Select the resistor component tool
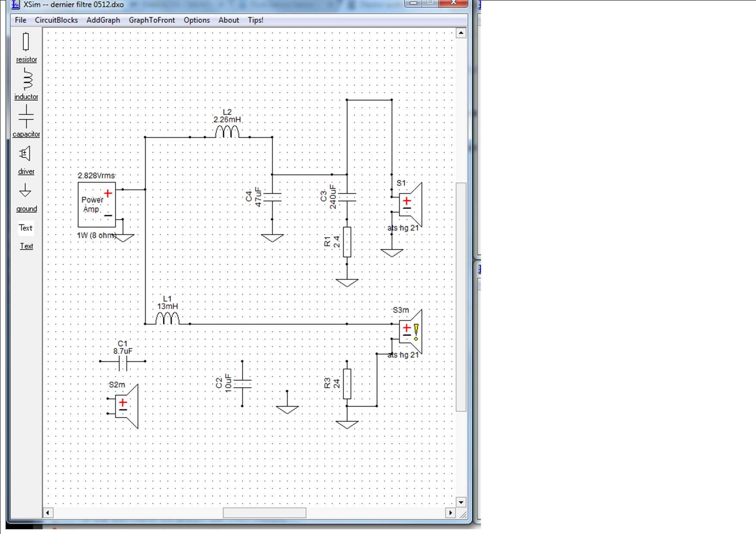The height and width of the screenshot is (534, 756). tap(26, 47)
